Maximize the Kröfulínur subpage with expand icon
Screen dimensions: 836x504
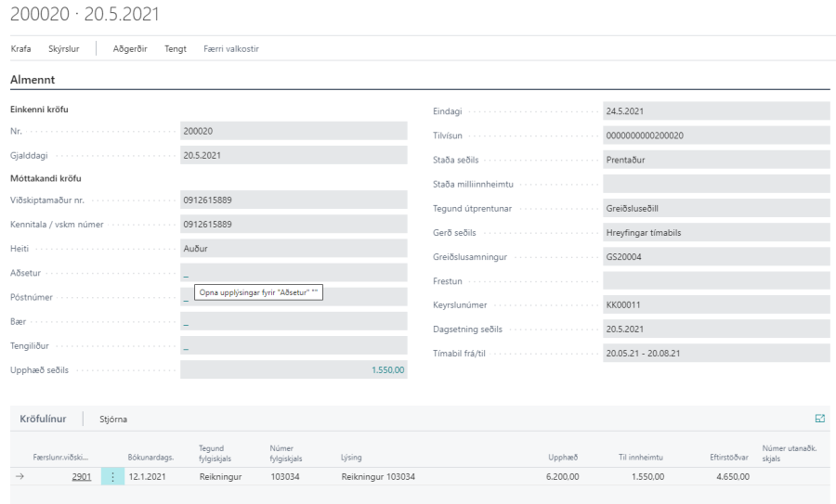coord(820,420)
